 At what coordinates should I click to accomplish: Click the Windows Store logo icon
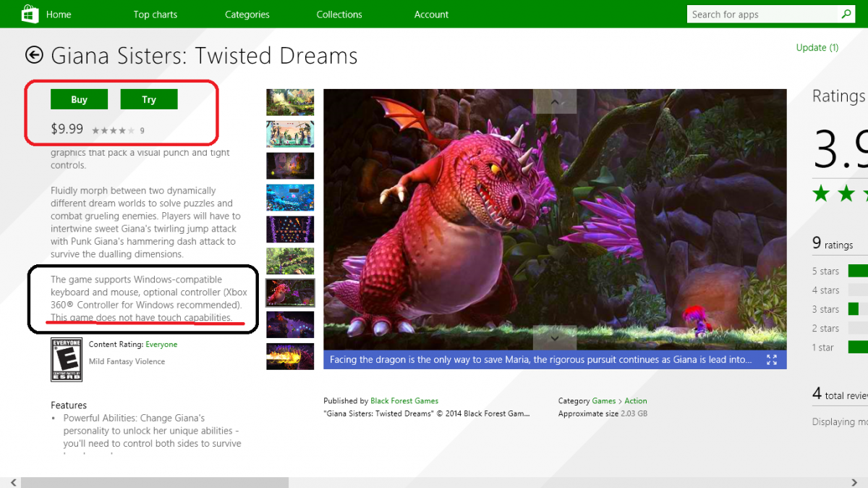coord(30,14)
